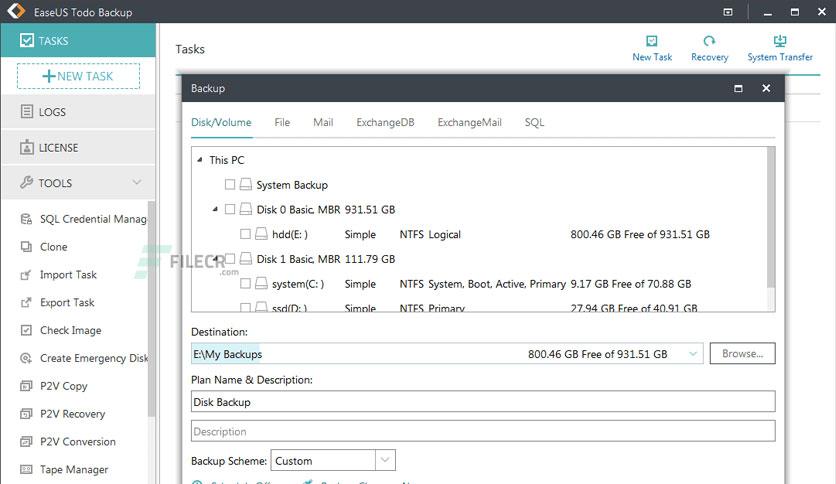Click the LICENSE sidebar item

pos(78,148)
